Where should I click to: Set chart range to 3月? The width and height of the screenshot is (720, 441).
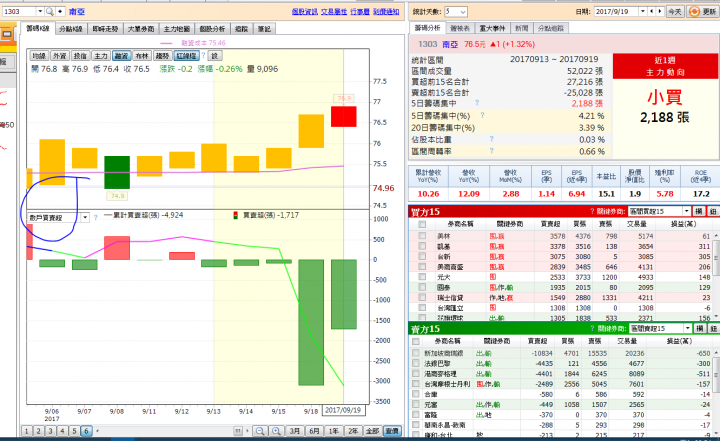(294, 431)
